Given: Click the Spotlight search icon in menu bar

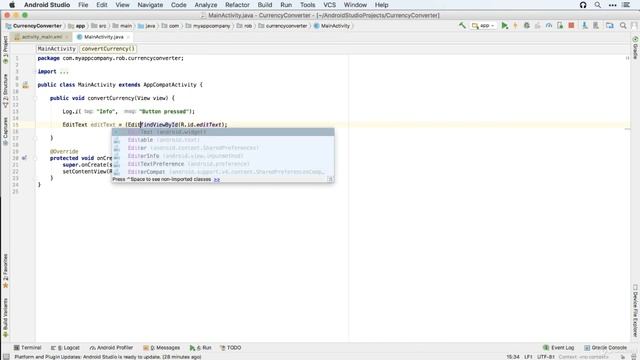Looking at the screenshot, I should (598, 5).
